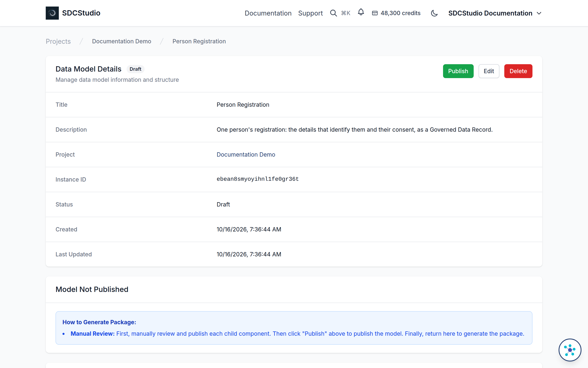
Task: Toggle dark mode moon icon
Action: tap(434, 13)
